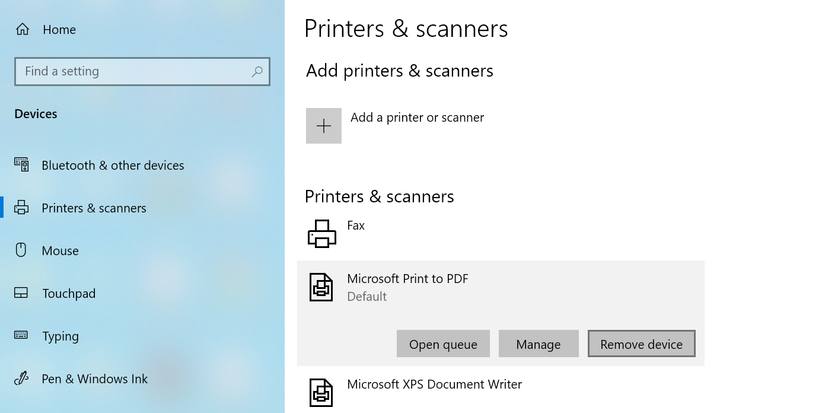The height and width of the screenshot is (413, 825).
Task: Click the Default status text
Action: [x=367, y=296]
